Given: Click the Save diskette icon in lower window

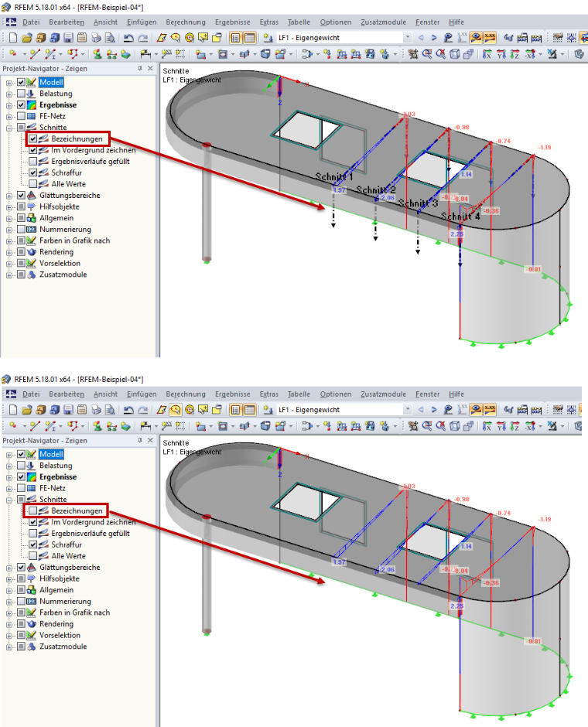Looking at the screenshot, I should pos(69,409).
